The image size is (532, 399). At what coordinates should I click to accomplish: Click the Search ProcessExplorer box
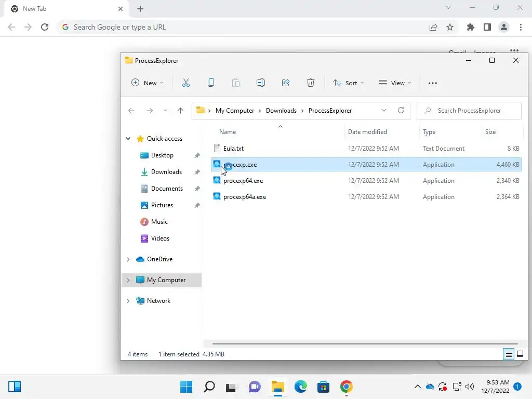coord(469,111)
